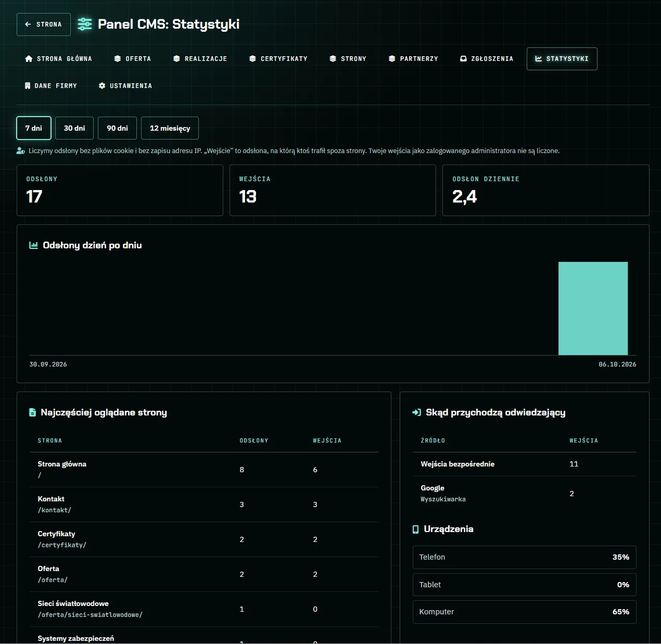This screenshot has width=661, height=644.
Task: Click the Odsłony summary card showing 17
Action: click(x=120, y=190)
